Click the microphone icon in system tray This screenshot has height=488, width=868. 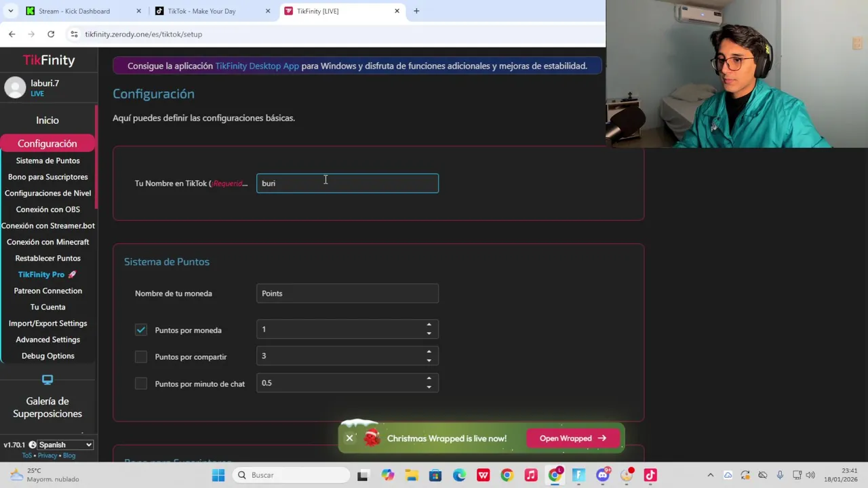(780, 475)
